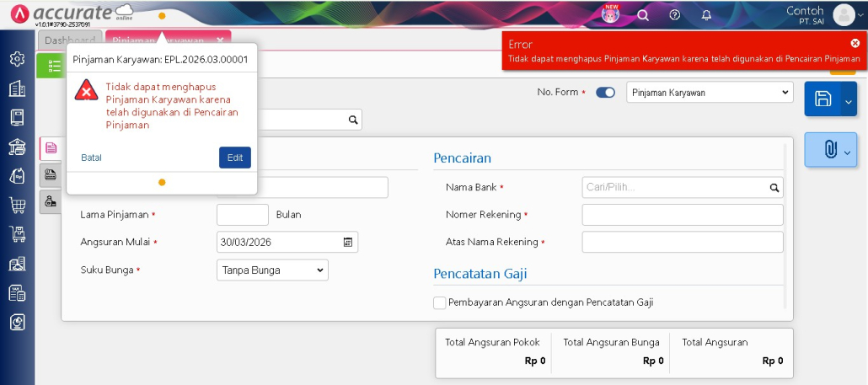Click the Edit button in error popup
This screenshot has width=868, height=385.
tap(234, 158)
